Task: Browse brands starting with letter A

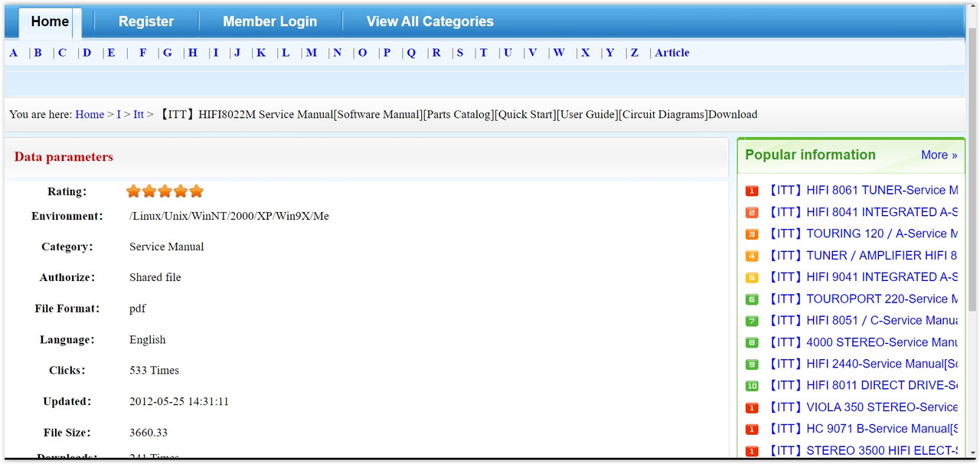Action: coord(14,53)
